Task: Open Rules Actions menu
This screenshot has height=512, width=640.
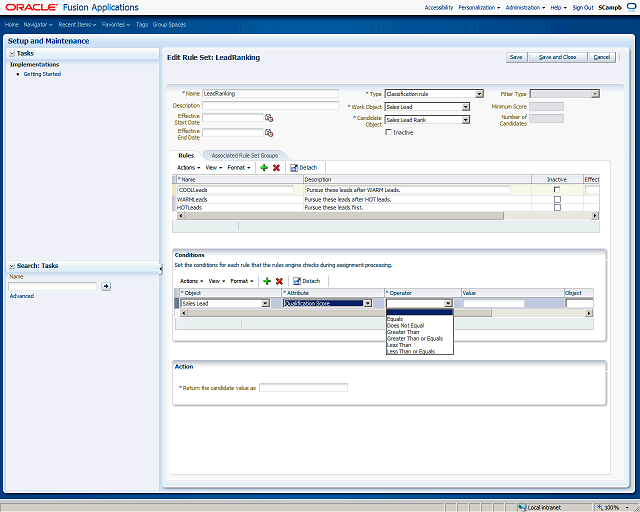Action: [188, 167]
